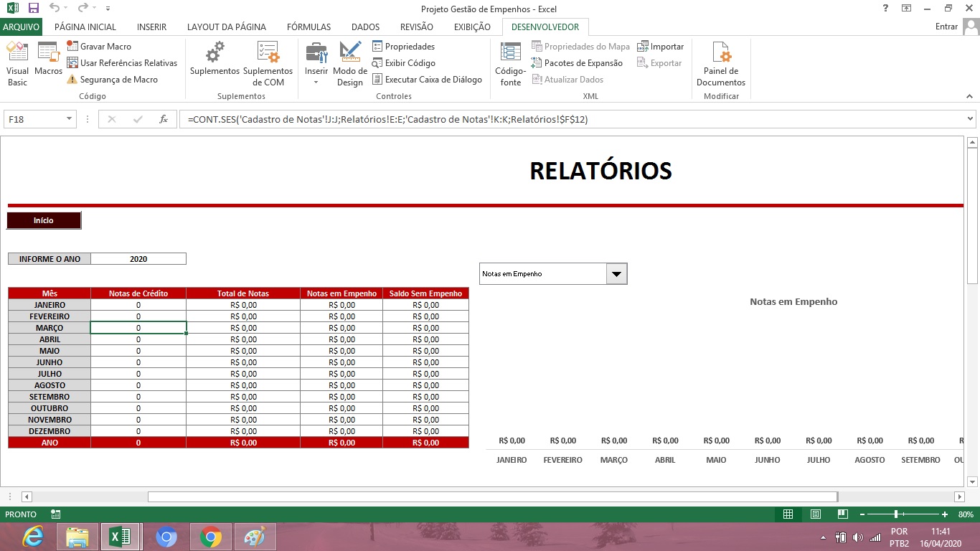
Task: Open the Visual Basic editor
Action: point(17,64)
